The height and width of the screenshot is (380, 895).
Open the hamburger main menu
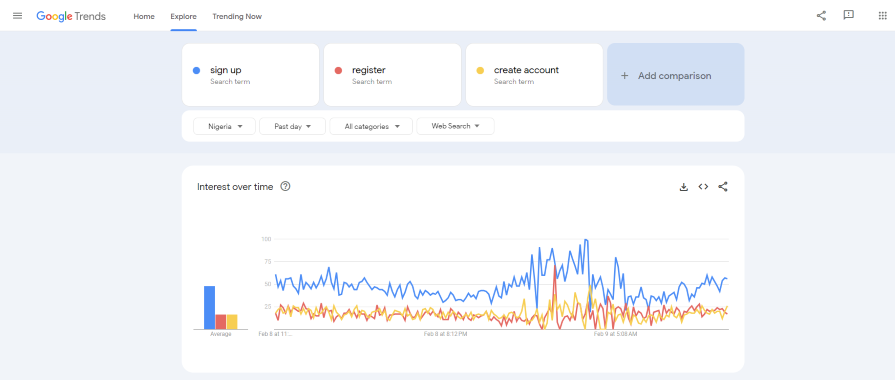(x=18, y=16)
